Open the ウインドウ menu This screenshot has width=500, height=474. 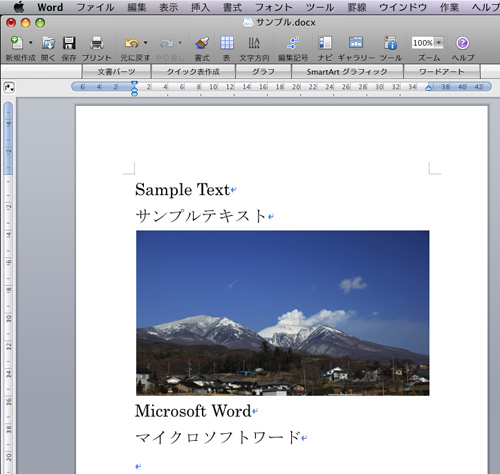coord(403,7)
